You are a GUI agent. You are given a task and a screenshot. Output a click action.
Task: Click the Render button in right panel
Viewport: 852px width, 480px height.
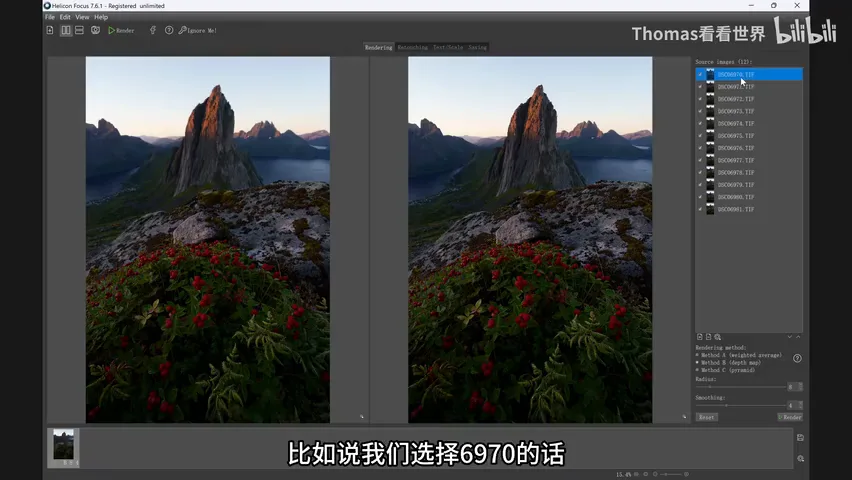(x=790, y=417)
